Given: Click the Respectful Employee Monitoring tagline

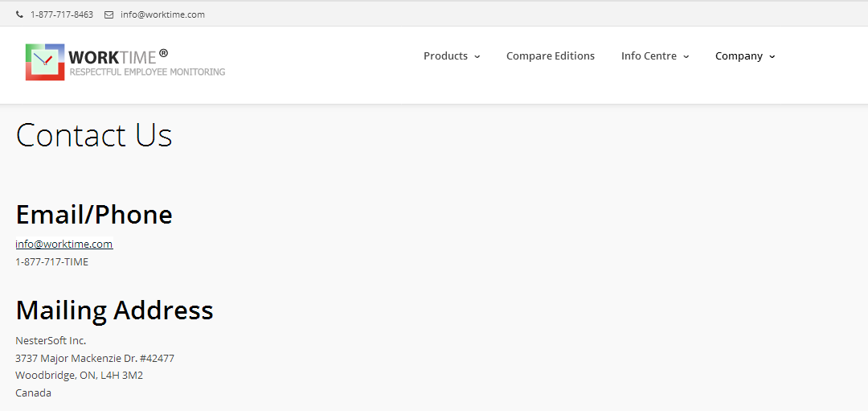Looking at the screenshot, I should pyautogui.click(x=147, y=72).
